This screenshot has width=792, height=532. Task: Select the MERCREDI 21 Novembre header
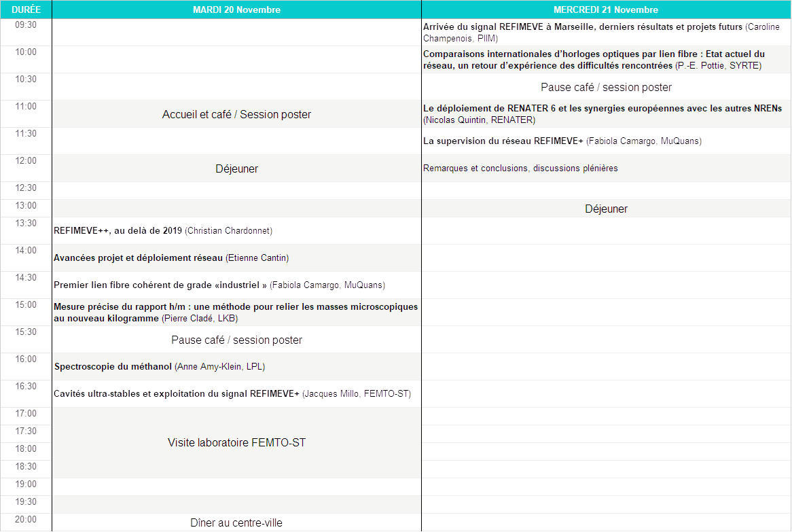click(606, 10)
